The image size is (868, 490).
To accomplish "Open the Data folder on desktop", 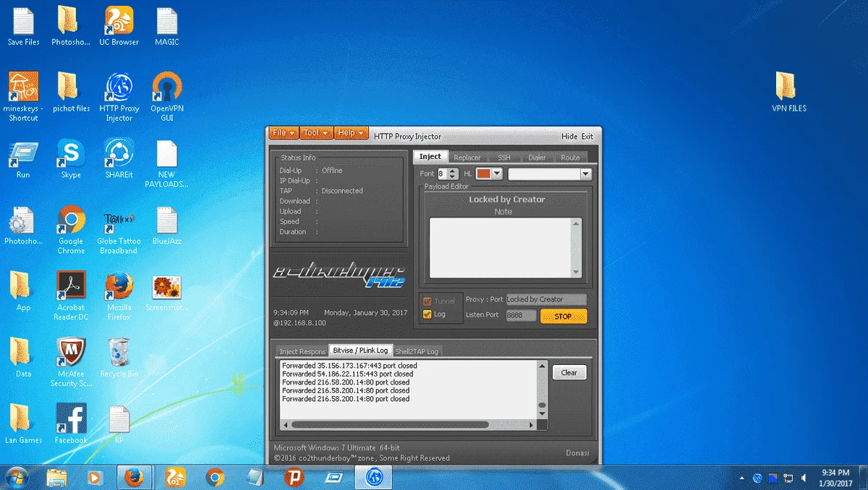I will point(23,358).
